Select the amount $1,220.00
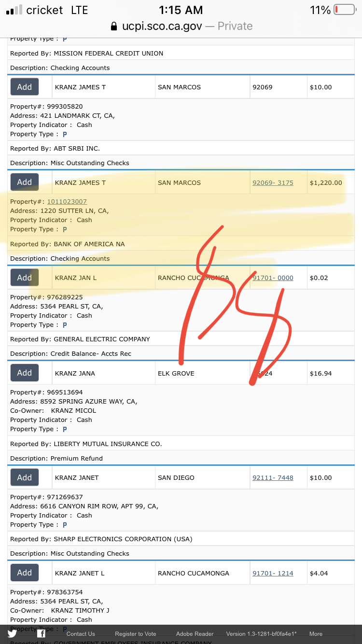The width and height of the screenshot is (362, 644). (326, 183)
